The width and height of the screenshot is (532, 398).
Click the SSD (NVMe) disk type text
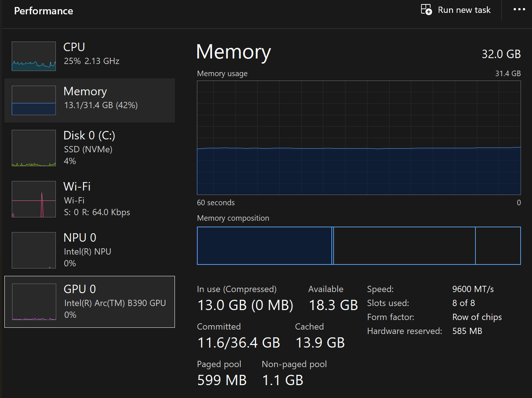click(88, 150)
